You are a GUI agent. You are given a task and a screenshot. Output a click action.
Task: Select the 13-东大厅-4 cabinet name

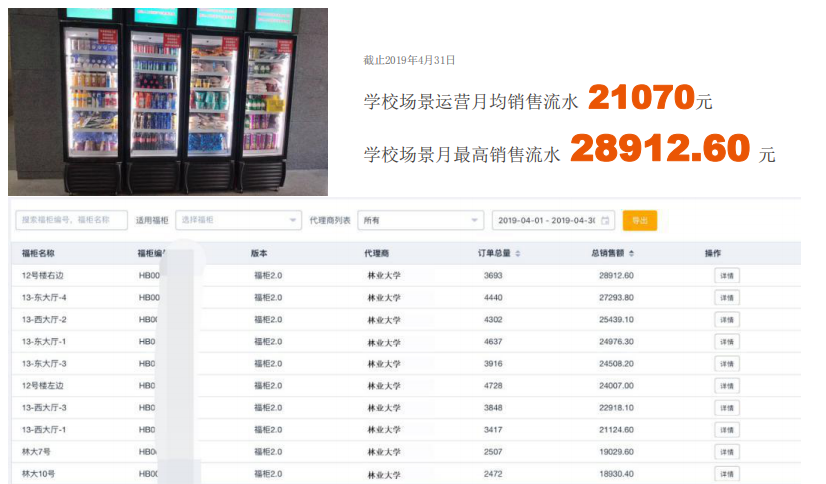tap(44, 298)
